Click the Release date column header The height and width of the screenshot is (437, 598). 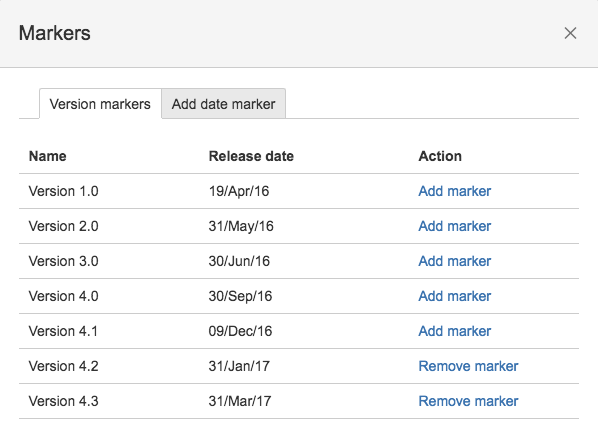251,156
